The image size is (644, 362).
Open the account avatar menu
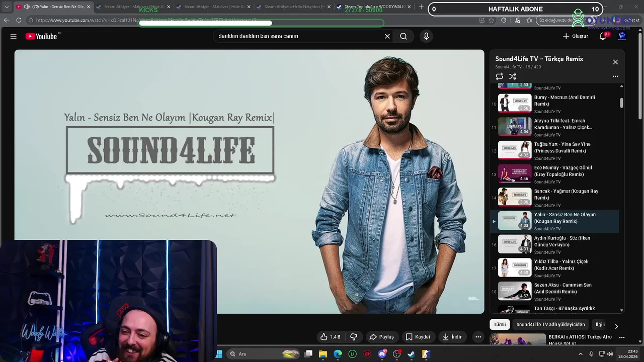(622, 36)
